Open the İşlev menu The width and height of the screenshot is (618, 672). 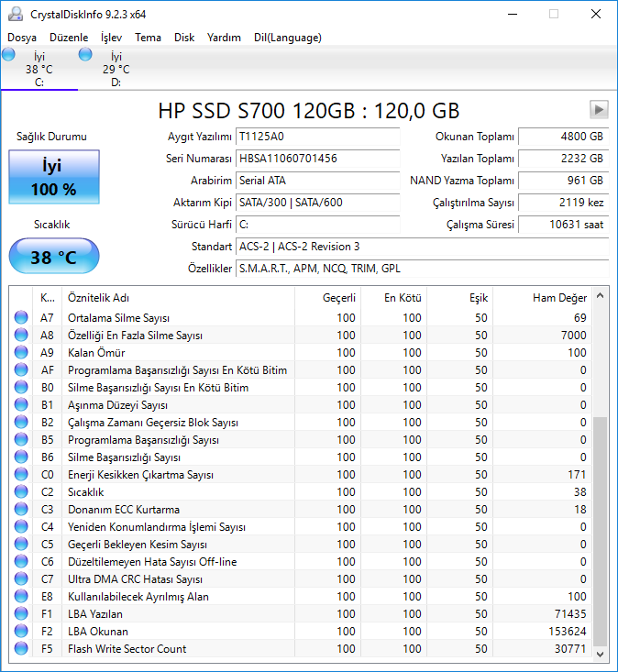point(112,38)
